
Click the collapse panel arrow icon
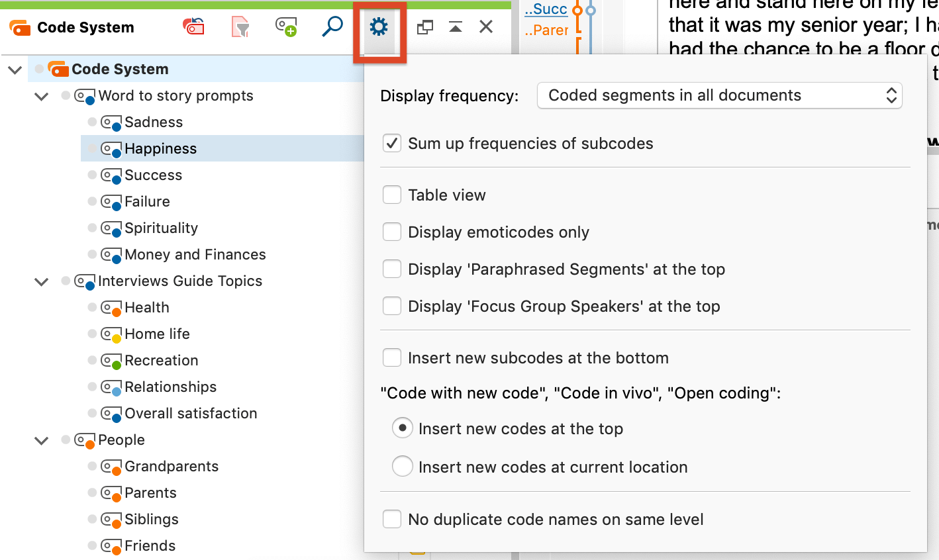click(456, 27)
